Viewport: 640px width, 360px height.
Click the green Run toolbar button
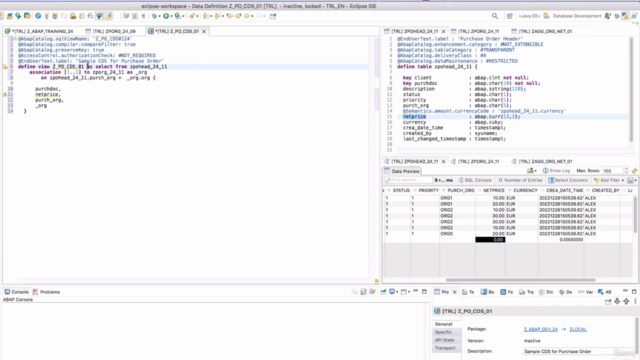coord(166,16)
